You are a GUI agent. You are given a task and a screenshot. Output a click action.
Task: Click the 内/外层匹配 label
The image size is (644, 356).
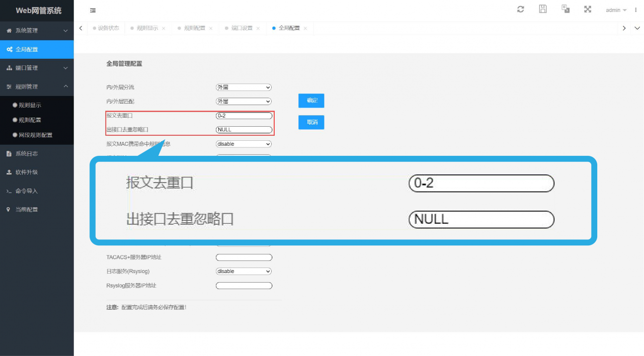click(120, 102)
